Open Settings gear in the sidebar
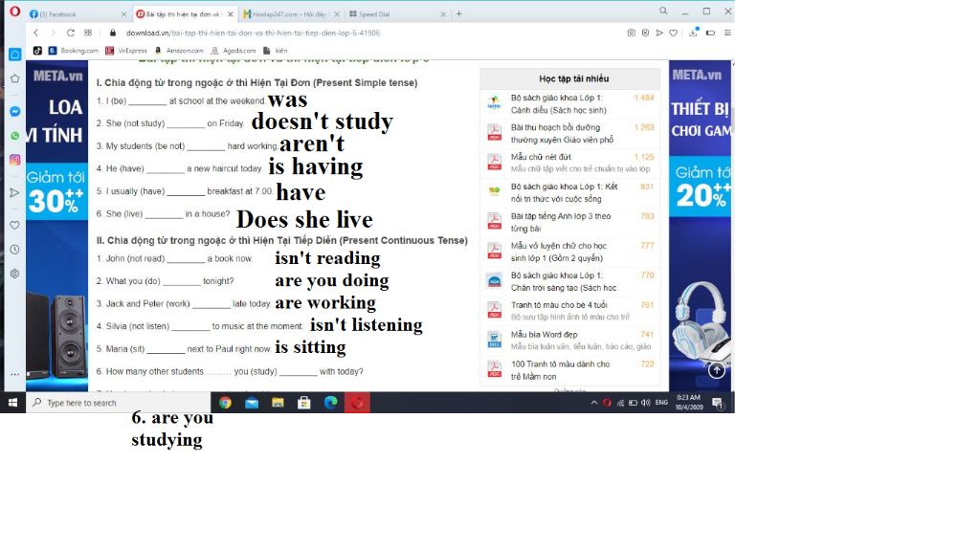Screen dimensions: 980x551 [x=15, y=274]
